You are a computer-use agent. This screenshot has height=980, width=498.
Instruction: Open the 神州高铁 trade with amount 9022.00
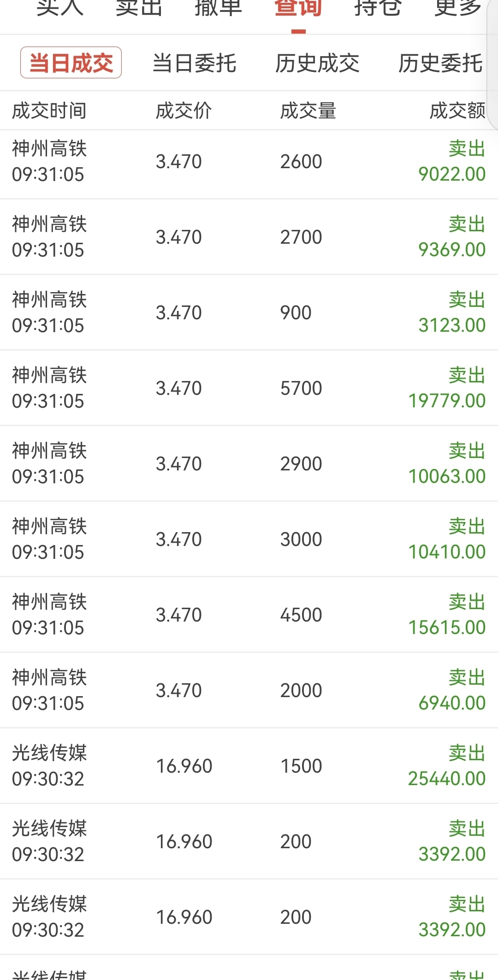tap(249, 162)
